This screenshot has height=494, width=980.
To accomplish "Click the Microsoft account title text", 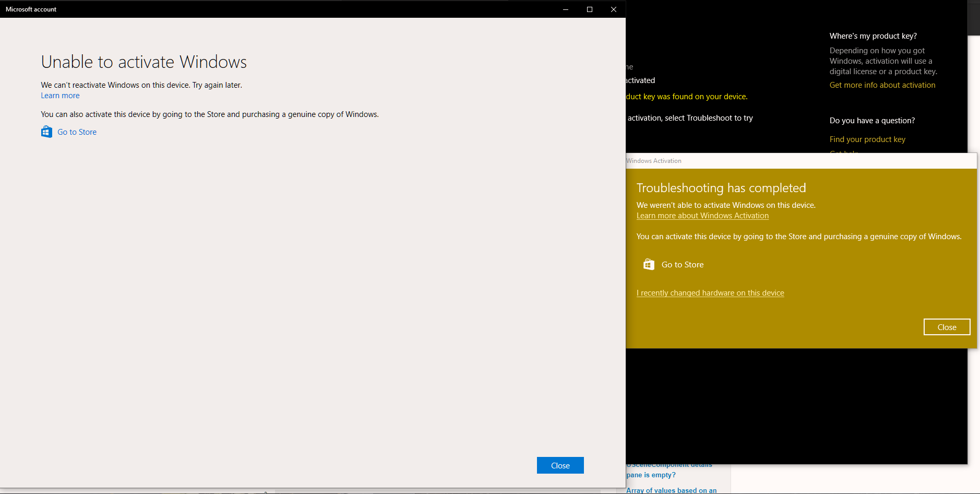I will click(31, 9).
